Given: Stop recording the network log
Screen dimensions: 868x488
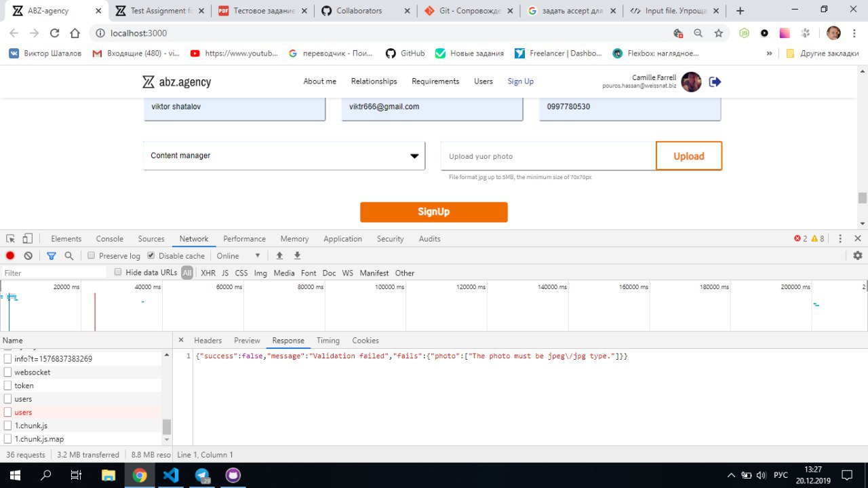Looking at the screenshot, I should (10, 256).
